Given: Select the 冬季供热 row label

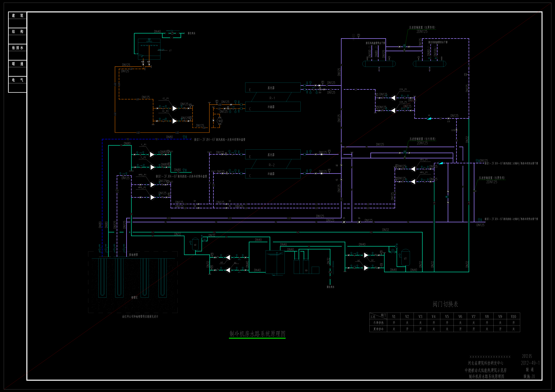Looking at the screenshot, I should click(378, 323).
